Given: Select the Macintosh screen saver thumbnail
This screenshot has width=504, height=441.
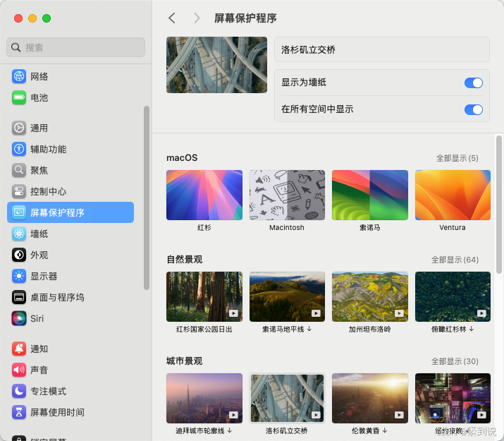Looking at the screenshot, I should click(287, 195).
